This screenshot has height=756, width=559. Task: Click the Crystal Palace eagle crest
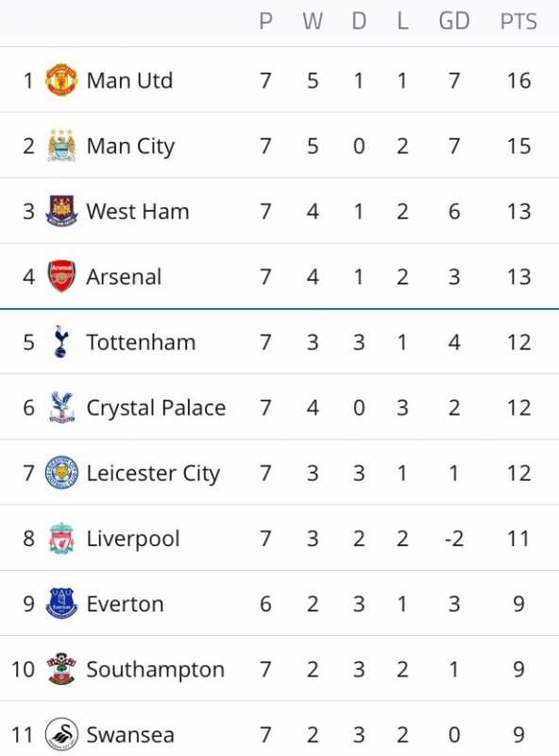[61, 407]
